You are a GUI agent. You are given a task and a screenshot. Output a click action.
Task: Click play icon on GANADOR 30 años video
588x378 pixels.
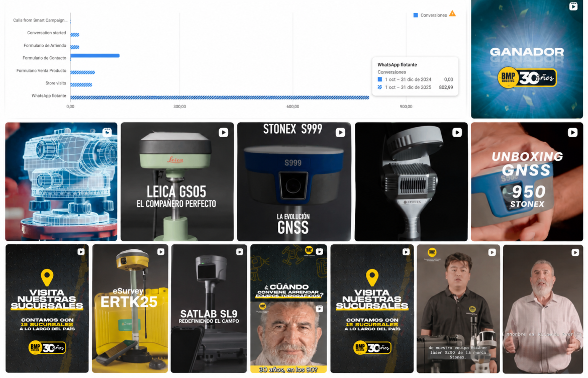(x=573, y=6)
